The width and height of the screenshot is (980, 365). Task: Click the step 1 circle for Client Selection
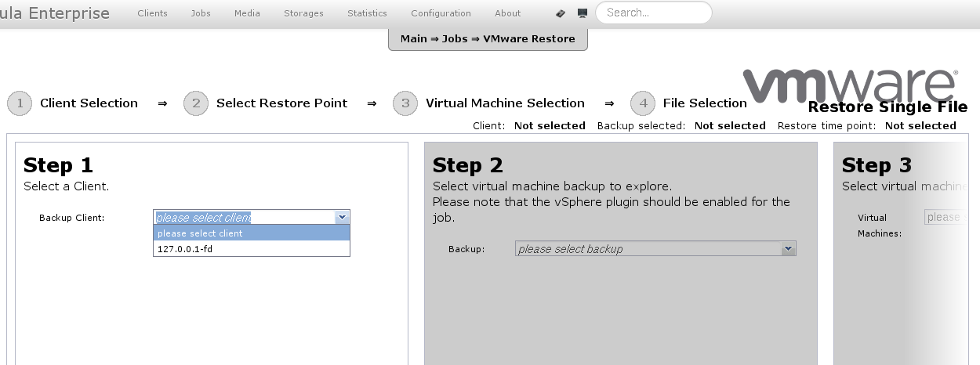point(20,103)
